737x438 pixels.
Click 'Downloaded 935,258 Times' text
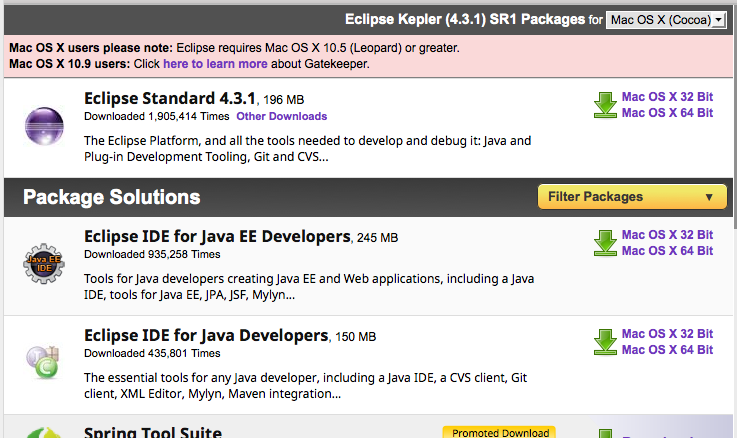(x=152, y=254)
